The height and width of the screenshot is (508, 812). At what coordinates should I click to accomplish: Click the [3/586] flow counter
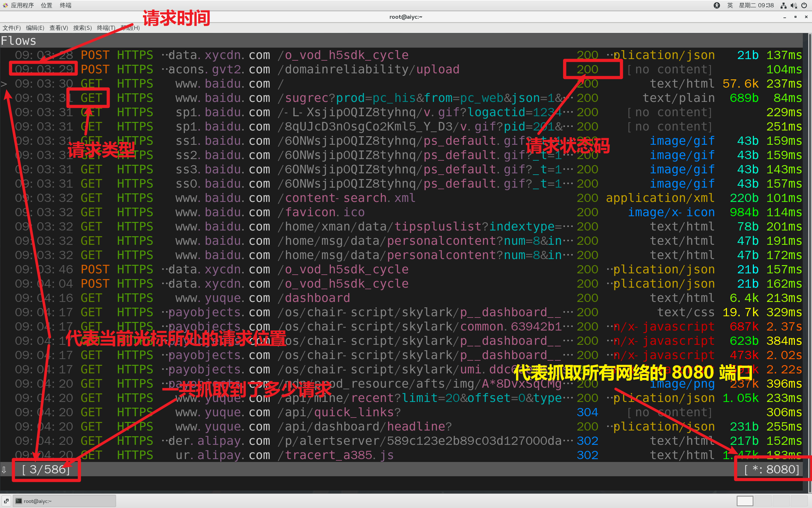46,469
